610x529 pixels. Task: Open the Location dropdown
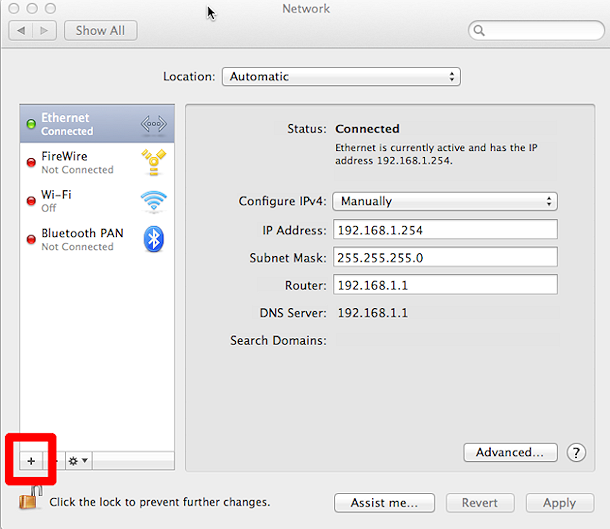click(340, 77)
